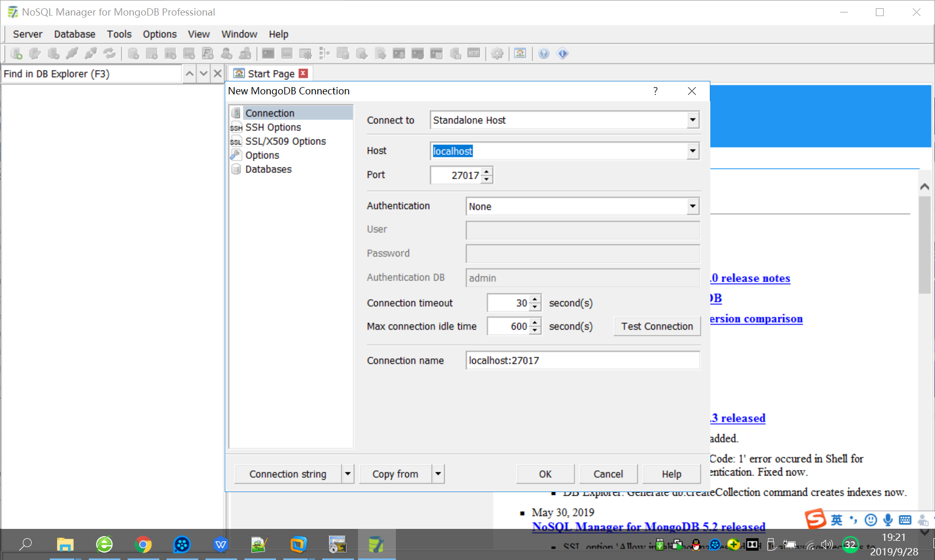
Task: Open the Connection string dropdown arrow
Action: tap(348, 474)
